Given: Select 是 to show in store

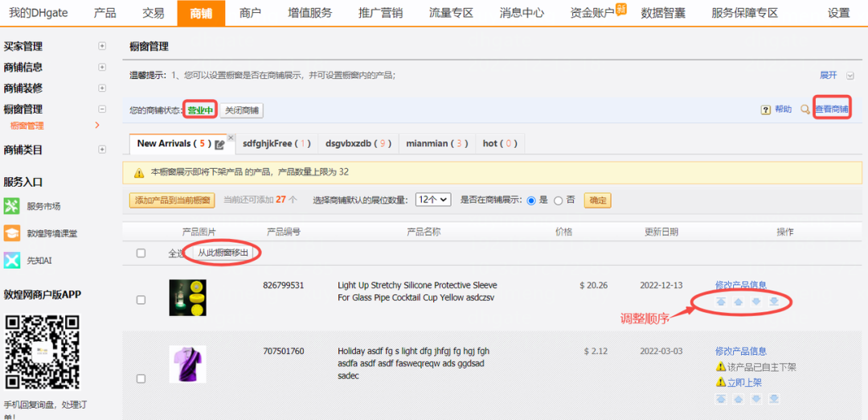Looking at the screenshot, I should point(531,200).
